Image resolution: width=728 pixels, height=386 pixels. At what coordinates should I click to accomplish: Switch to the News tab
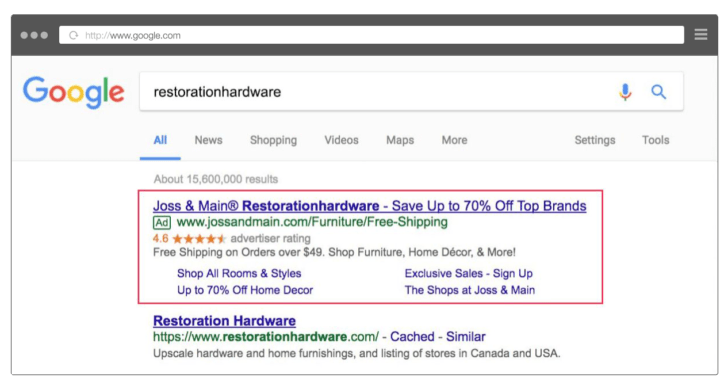(x=208, y=140)
